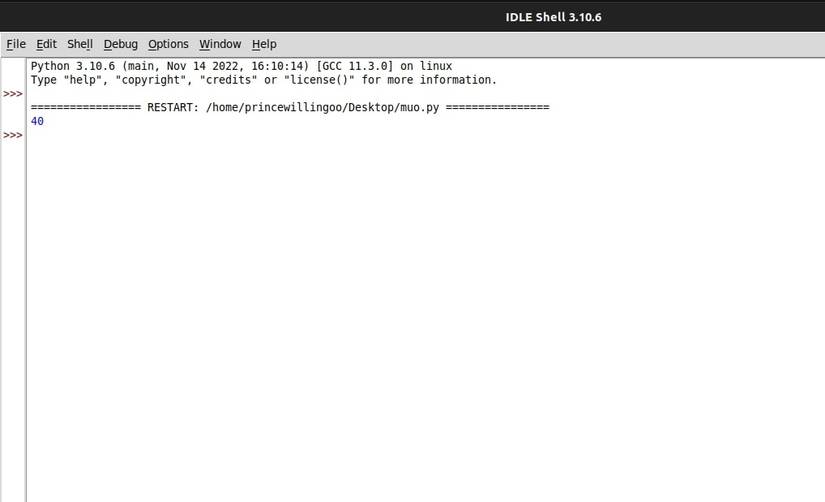
Task: Click the word "credits" in the banner
Action: (229, 80)
